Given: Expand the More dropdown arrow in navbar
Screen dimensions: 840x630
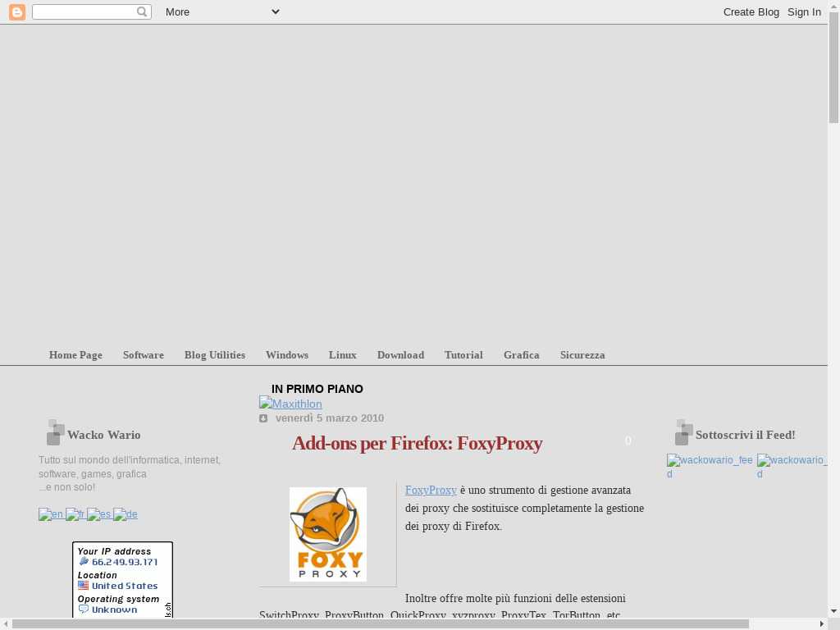Looking at the screenshot, I should pos(276,11).
